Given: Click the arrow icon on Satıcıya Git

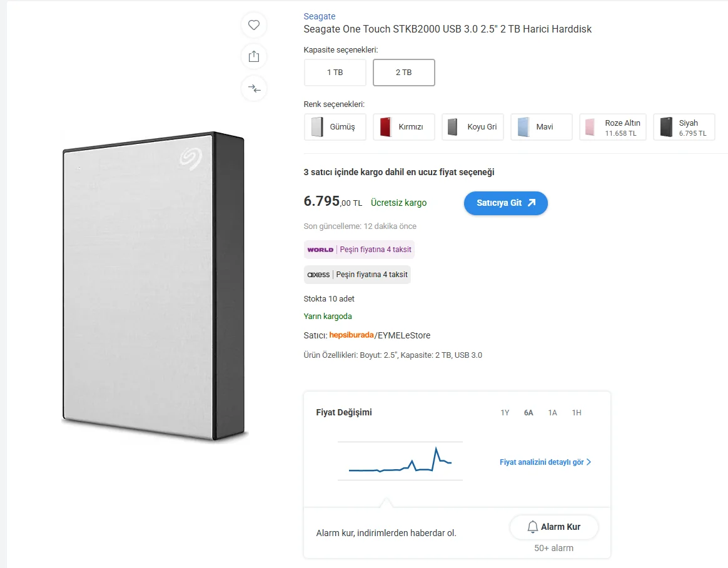Looking at the screenshot, I should [x=532, y=203].
